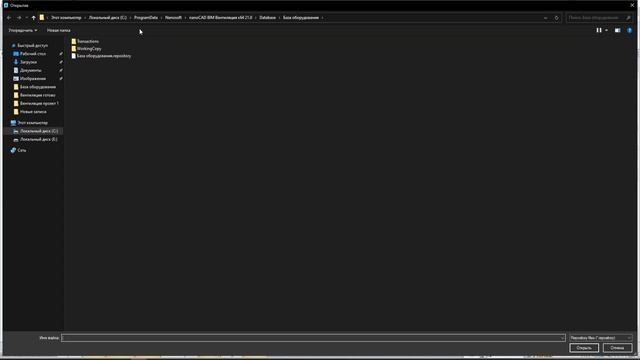Open the WorkingCopy folder
Viewport: 640px width, 360px height.
coord(89,49)
